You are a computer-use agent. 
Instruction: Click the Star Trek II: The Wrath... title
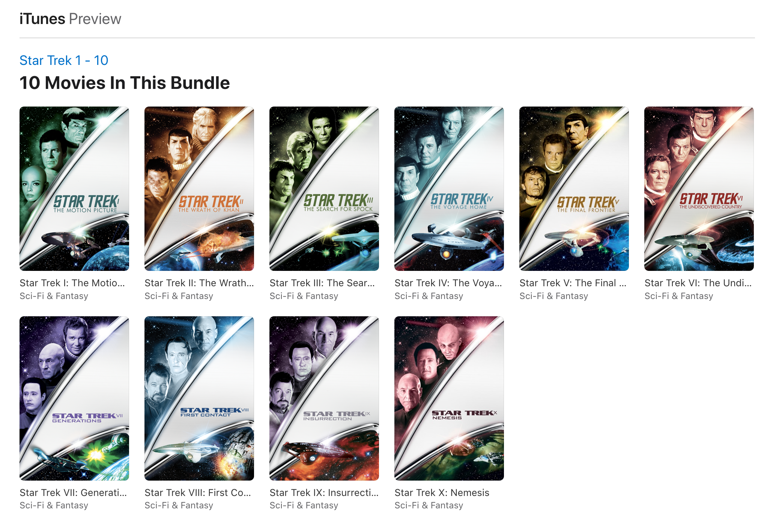199,283
